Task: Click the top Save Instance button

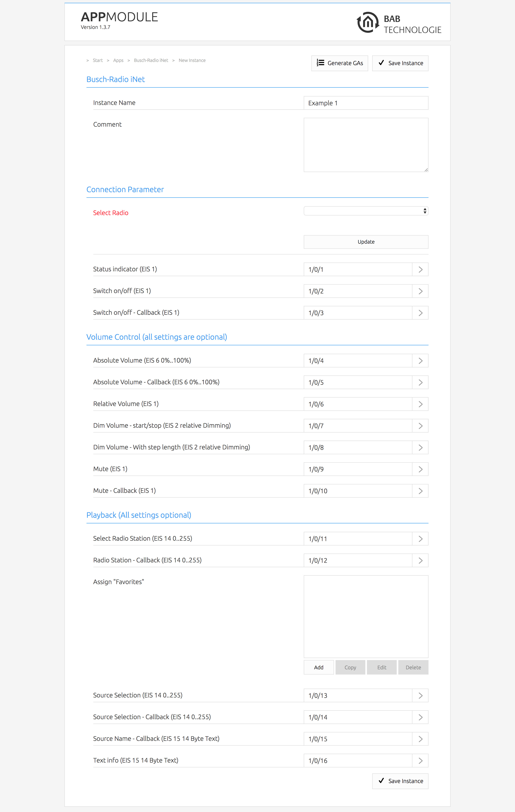Action: (400, 63)
